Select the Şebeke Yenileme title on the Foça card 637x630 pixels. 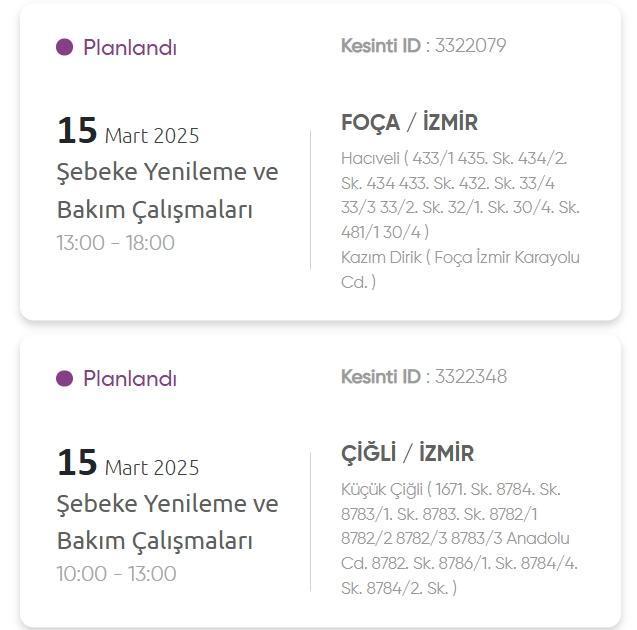tap(167, 191)
